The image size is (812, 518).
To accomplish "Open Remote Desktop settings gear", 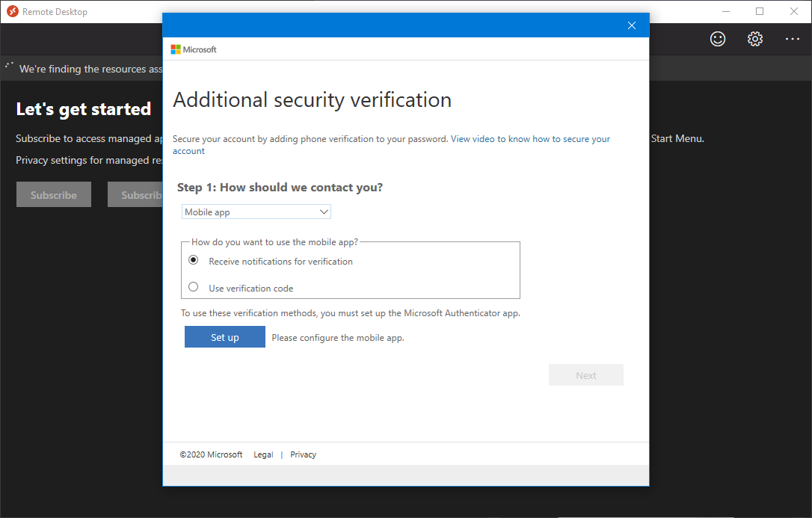I will point(755,39).
